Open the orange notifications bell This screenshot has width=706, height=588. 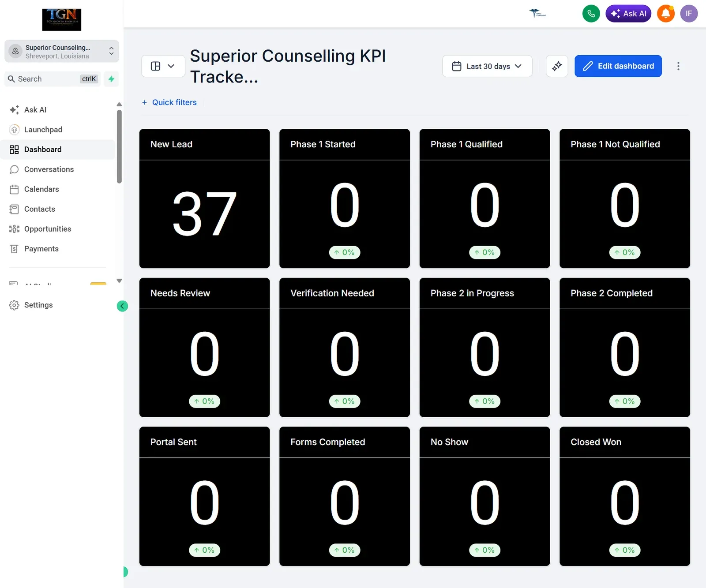point(666,14)
